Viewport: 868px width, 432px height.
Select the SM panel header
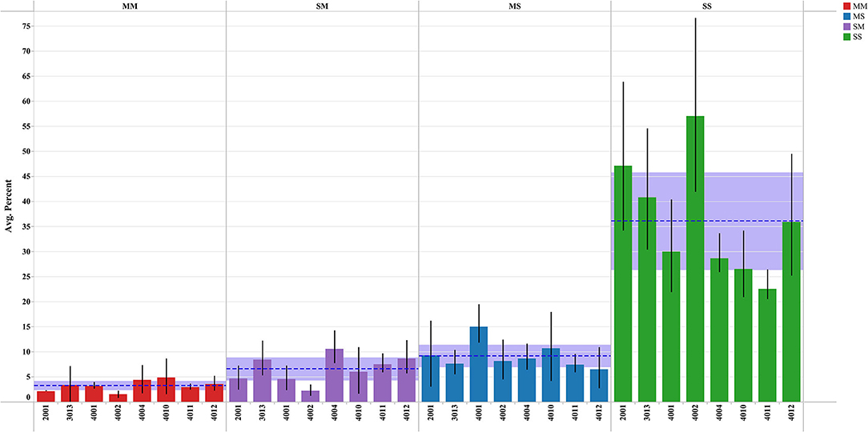point(322,5)
